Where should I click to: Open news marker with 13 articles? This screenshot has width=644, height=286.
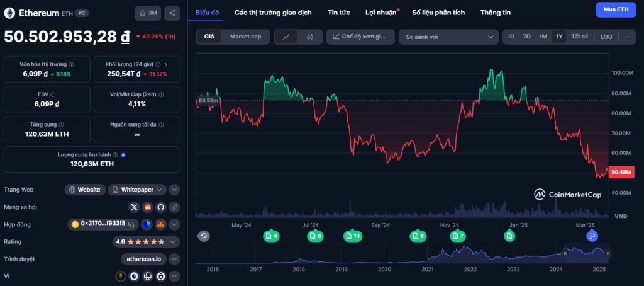click(x=353, y=236)
